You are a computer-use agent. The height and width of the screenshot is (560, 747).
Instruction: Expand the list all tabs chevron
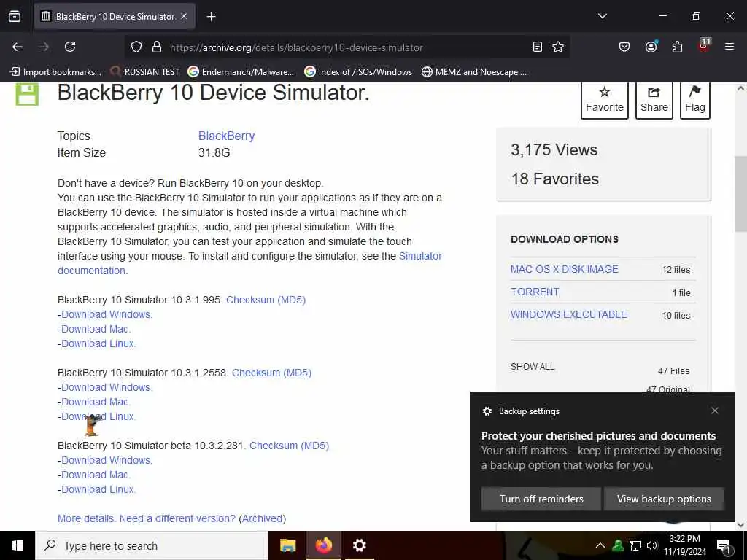(x=602, y=16)
